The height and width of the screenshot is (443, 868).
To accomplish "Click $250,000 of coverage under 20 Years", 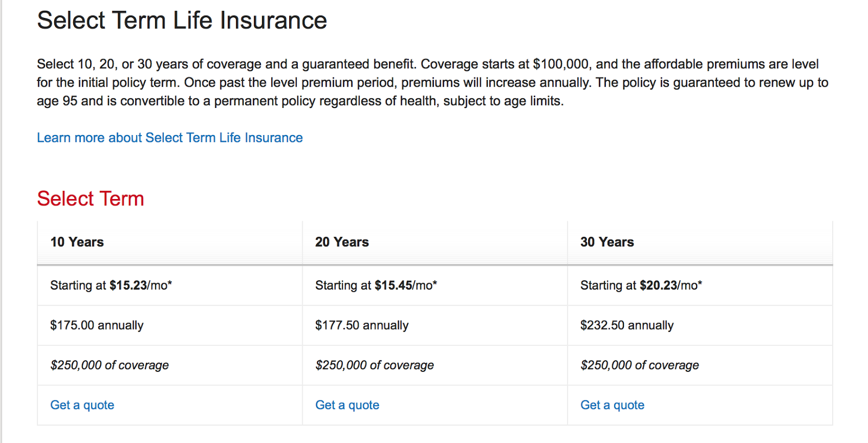I will [x=374, y=365].
